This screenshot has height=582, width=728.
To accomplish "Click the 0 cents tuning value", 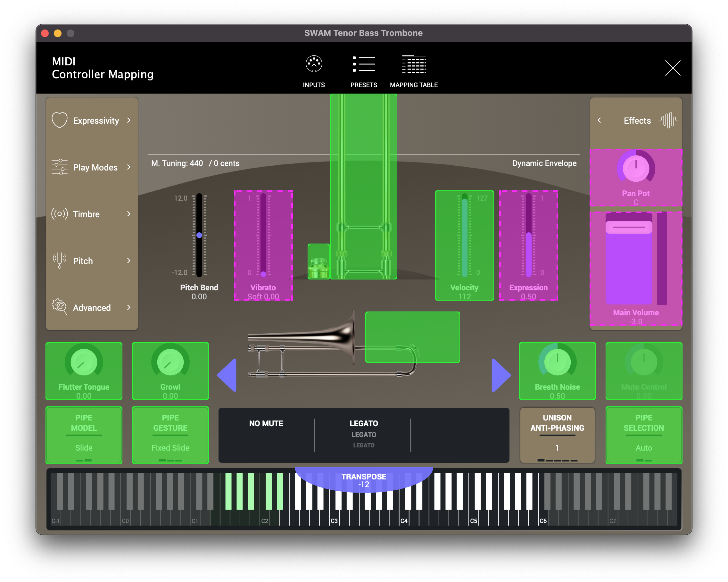I will [x=226, y=163].
